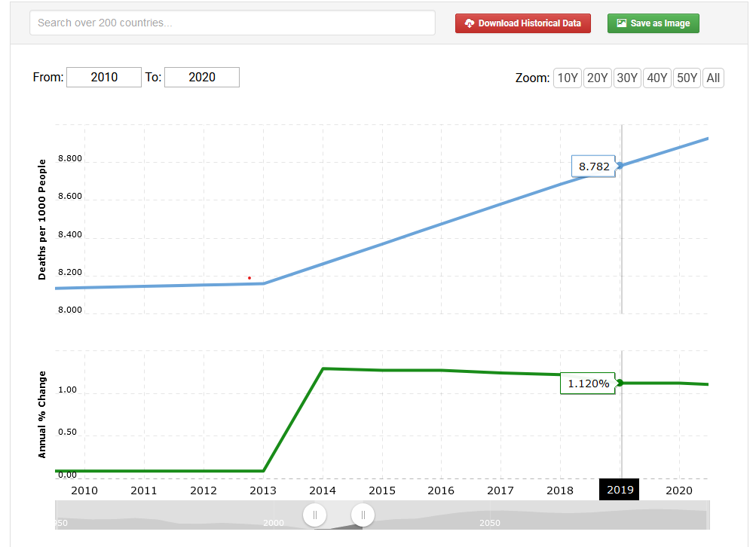This screenshot has width=756, height=547.
Task: Grab the right range slider handle
Action: [363, 515]
